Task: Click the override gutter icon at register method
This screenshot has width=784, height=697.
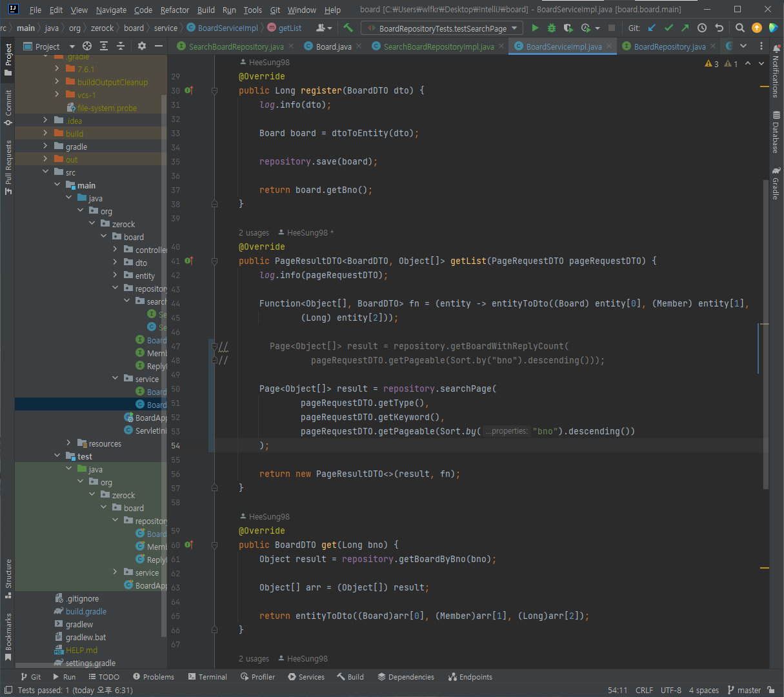Action: pos(188,90)
